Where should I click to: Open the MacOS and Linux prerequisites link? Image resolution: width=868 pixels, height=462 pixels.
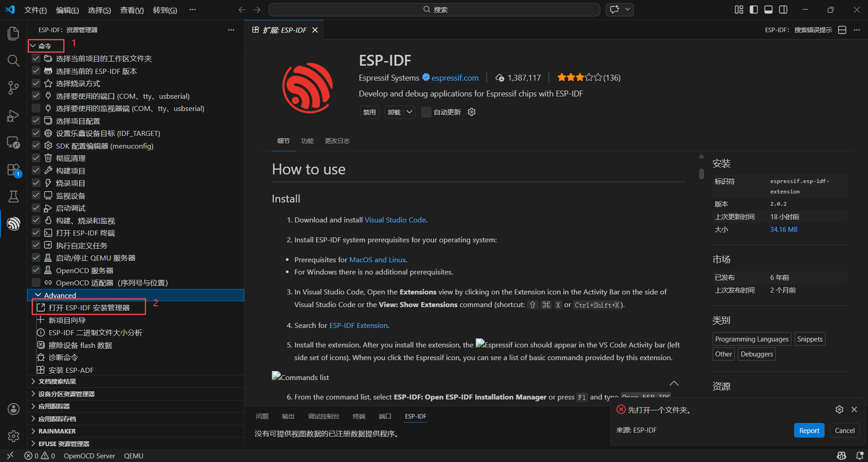(377, 260)
